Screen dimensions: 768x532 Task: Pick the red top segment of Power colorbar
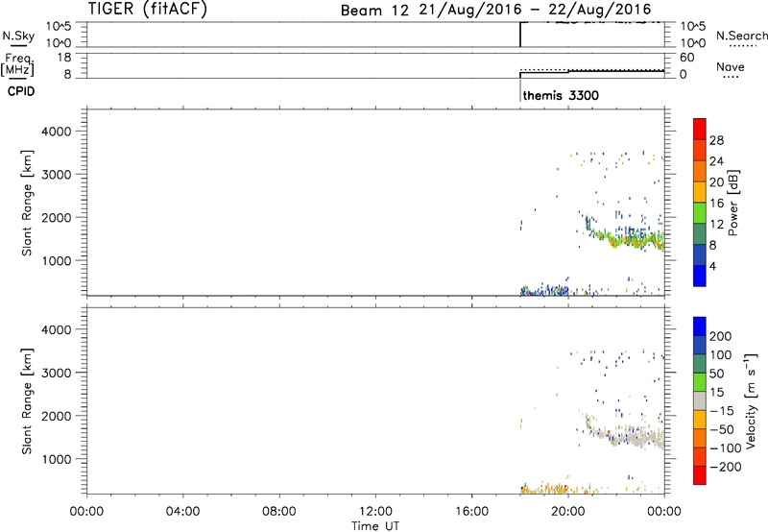[700, 129]
